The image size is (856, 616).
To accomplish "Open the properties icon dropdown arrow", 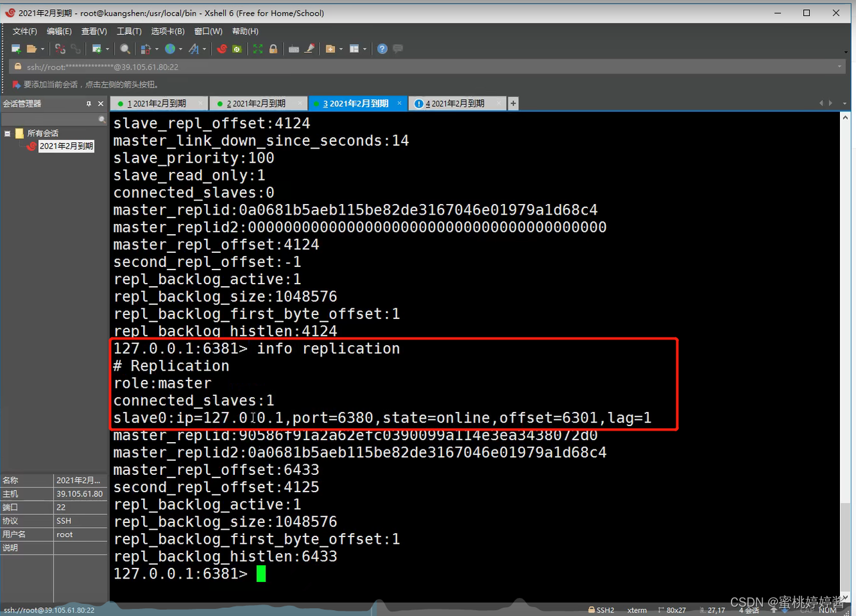I will 107,49.
